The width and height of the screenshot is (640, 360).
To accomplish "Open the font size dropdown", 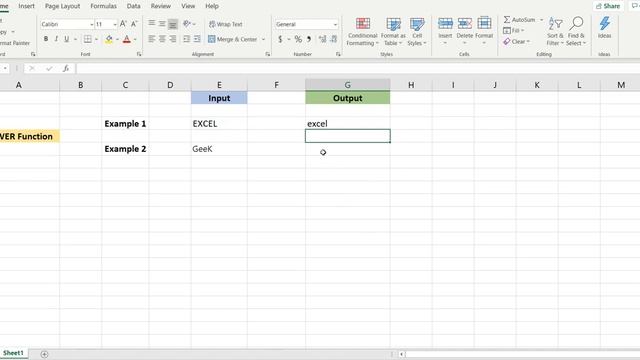I will (x=115, y=24).
